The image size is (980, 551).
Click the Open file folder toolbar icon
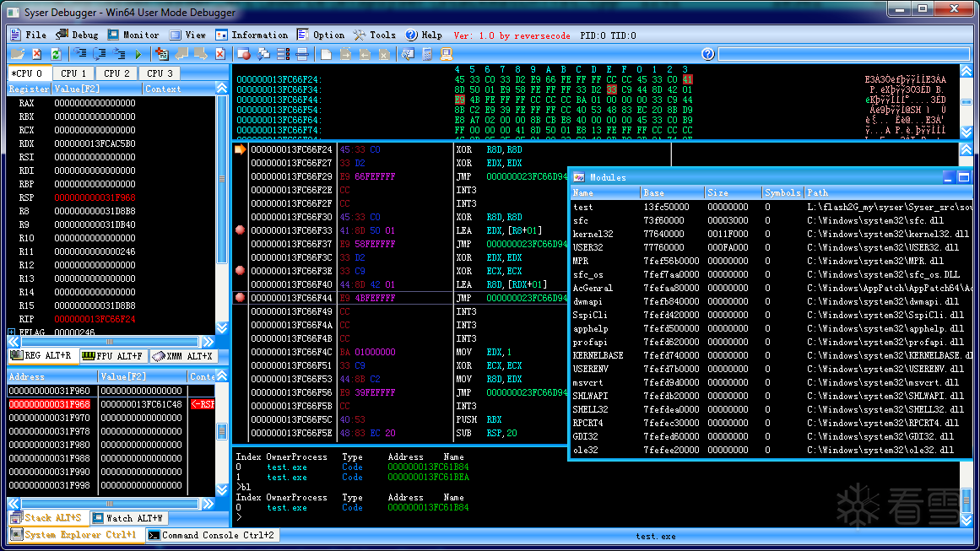(19, 54)
